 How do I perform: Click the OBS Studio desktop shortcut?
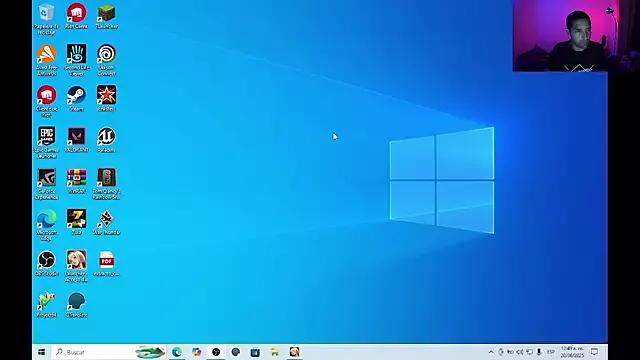pyautogui.click(x=47, y=263)
